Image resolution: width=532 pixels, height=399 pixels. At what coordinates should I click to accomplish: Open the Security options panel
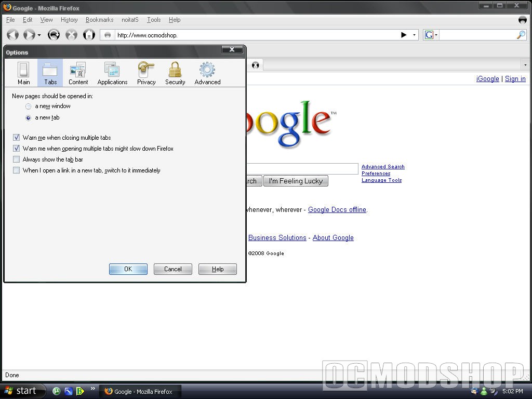click(175, 73)
